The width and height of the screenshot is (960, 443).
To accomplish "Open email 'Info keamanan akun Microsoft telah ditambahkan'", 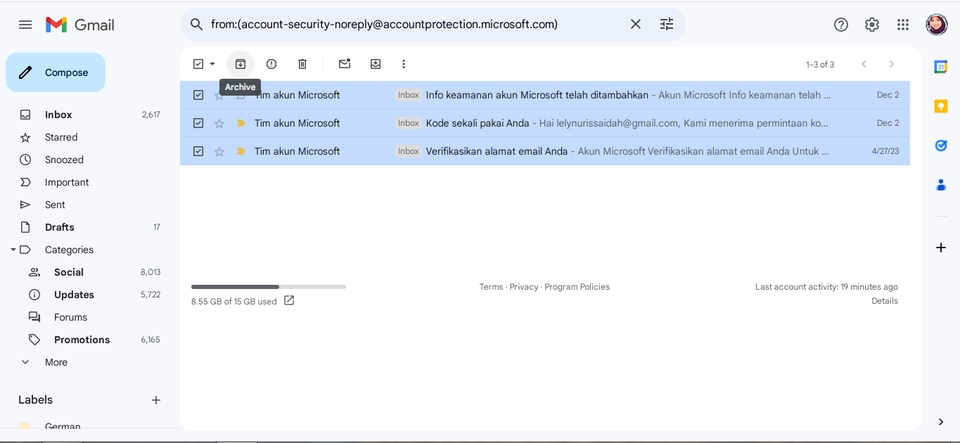I will click(x=537, y=95).
